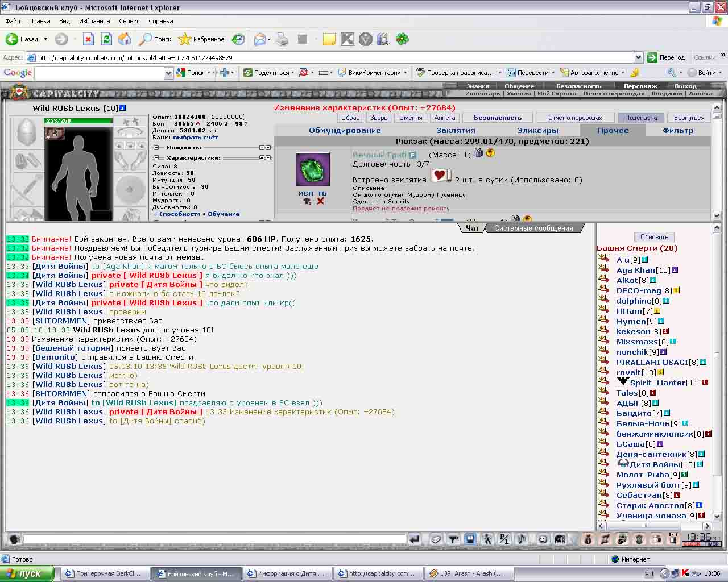This screenshot has width=728, height=582.
Task: Click the исп-ть use item link
Action: click(x=313, y=193)
